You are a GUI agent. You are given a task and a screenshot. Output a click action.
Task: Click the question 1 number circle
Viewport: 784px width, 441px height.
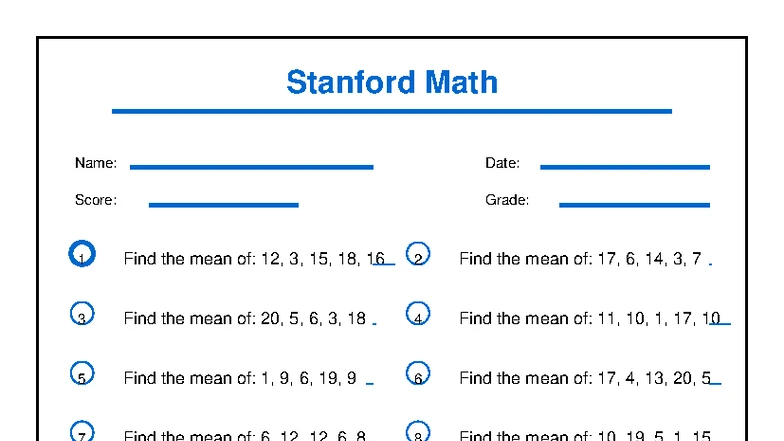[x=83, y=255]
